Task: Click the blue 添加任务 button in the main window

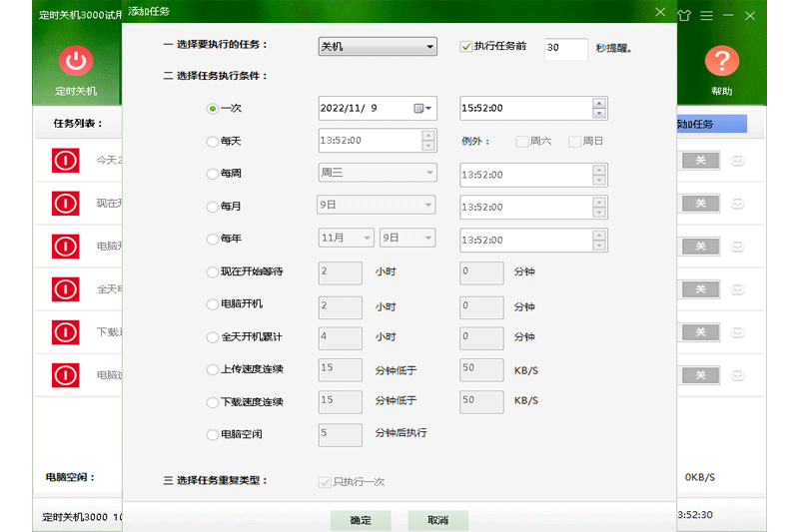Action: tap(712, 124)
